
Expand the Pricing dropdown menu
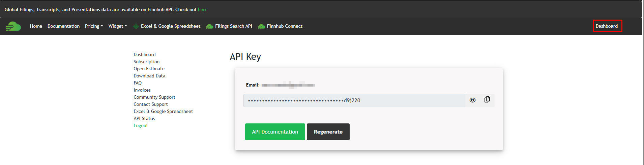[x=94, y=26]
